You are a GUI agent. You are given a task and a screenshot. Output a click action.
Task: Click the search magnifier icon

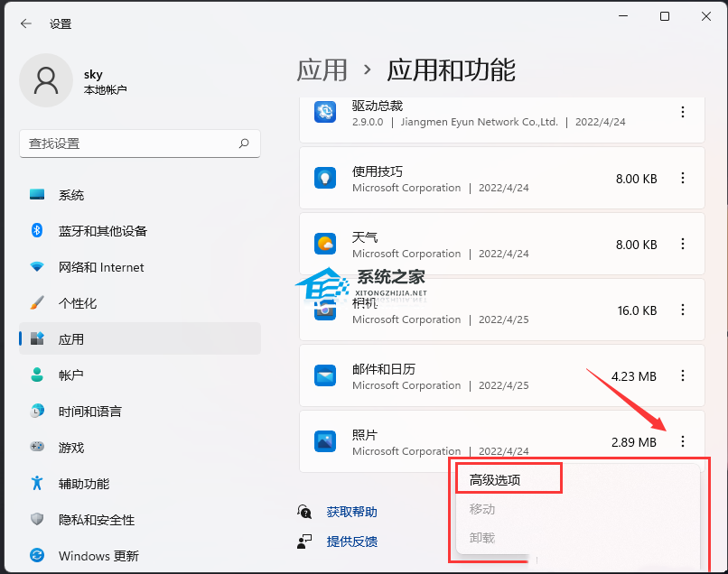click(244, 143)
